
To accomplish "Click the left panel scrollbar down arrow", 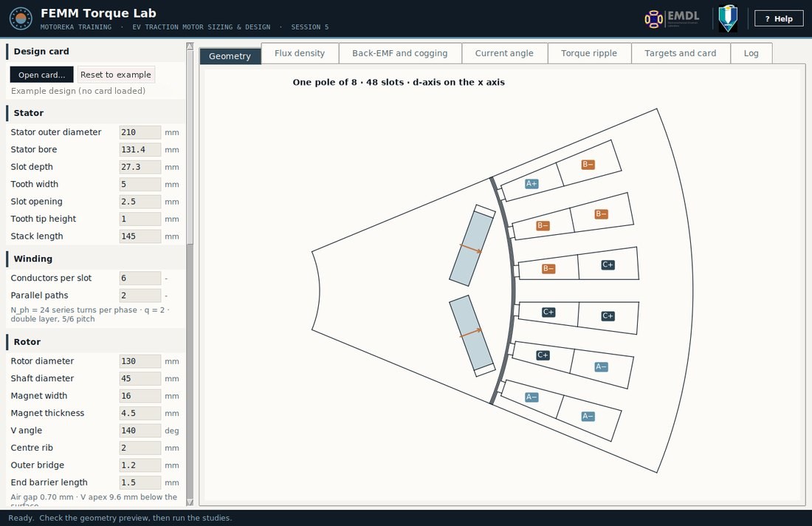I will 190,502.
